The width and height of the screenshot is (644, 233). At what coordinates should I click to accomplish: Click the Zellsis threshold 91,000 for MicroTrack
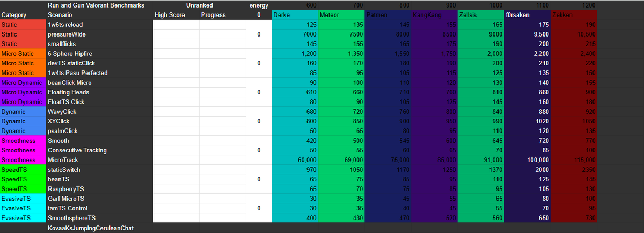480,159
